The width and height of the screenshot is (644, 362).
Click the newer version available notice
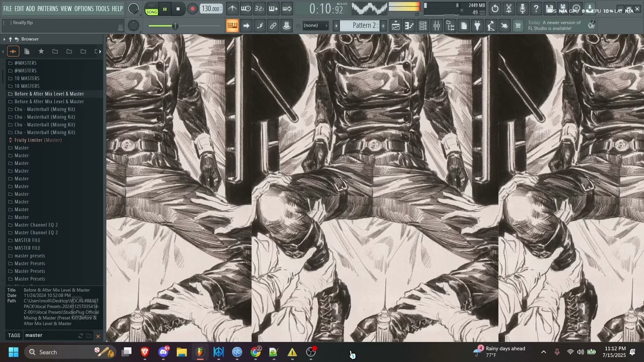tap(554, 26)
